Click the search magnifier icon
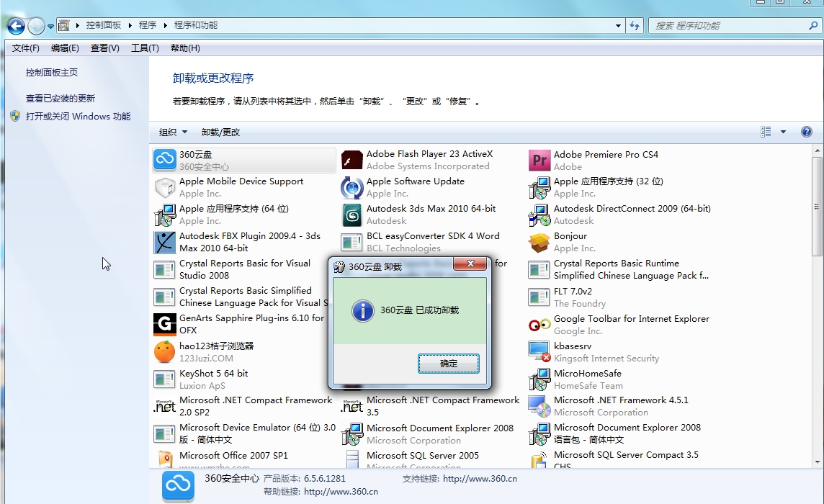 pyautogui.click(x=813, y=25)
